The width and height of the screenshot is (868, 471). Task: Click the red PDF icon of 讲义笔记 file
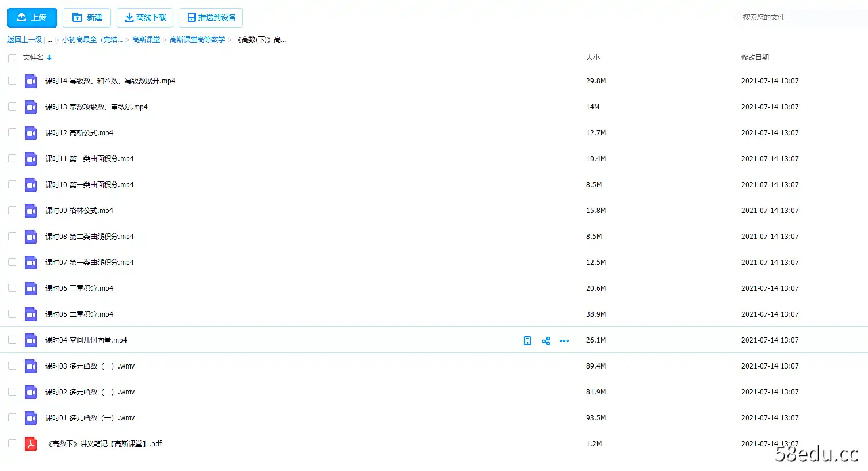coord(31,444)
